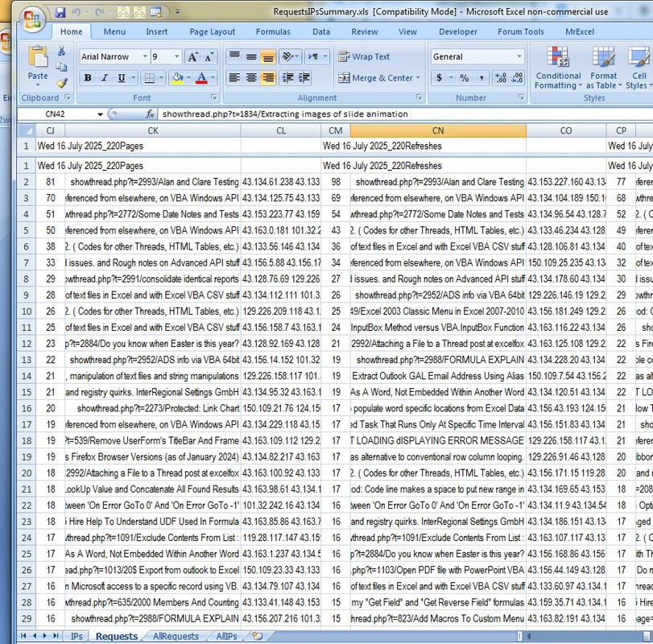The width and height of the screenshot is (653, 644).
Task: Click the formula bar text field
Action: click(x=404, y=114)
